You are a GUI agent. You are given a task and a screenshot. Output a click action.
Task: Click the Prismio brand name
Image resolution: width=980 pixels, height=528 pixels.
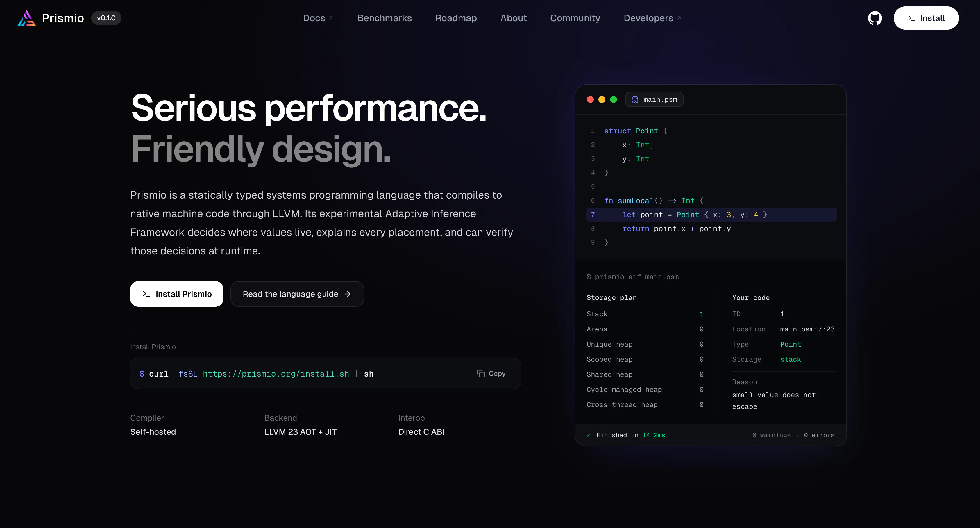pos(63,18)
